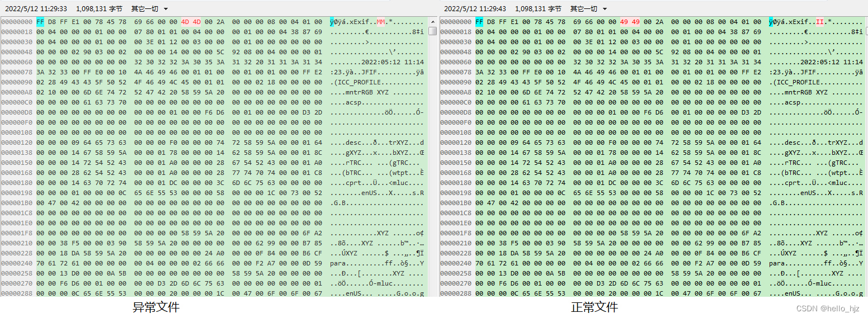The image size is (868, 318).
Task: Click the para text row in left ASCII column
Action: pos(378,263)
